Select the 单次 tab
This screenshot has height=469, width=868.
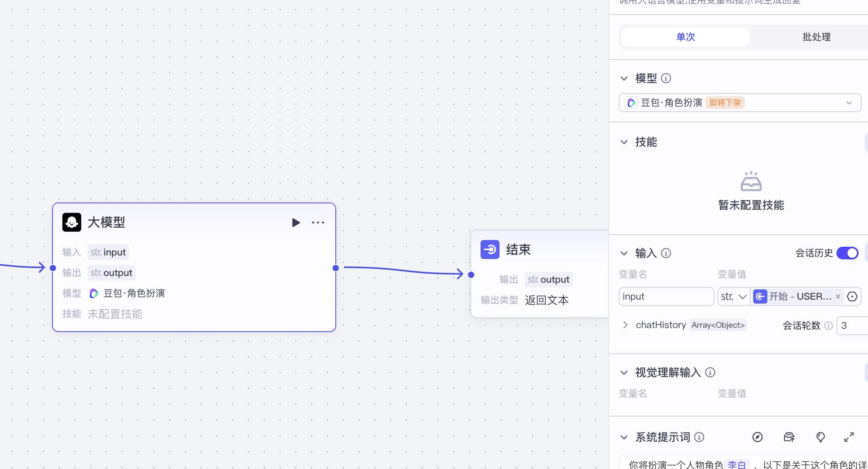pos(685,37)
